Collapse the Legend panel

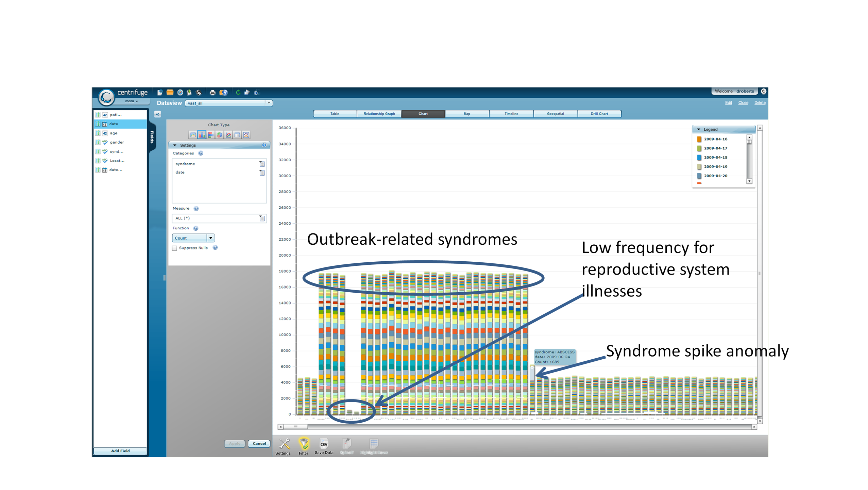coord(698,130)
